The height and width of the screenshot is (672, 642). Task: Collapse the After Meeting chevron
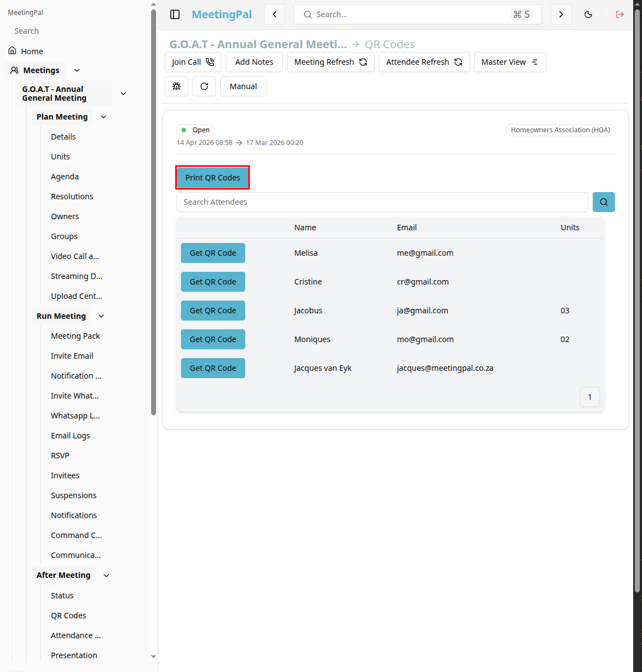(x=106, y=576)
